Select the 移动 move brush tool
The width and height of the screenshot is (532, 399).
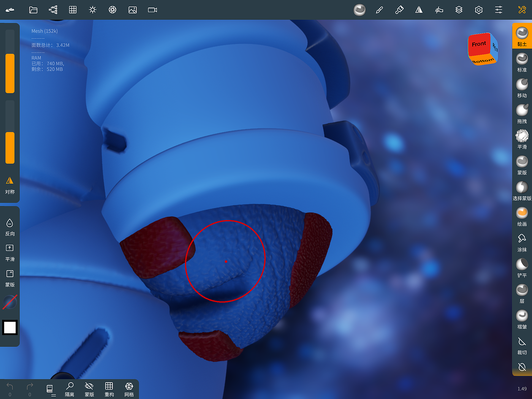(522, 87)
